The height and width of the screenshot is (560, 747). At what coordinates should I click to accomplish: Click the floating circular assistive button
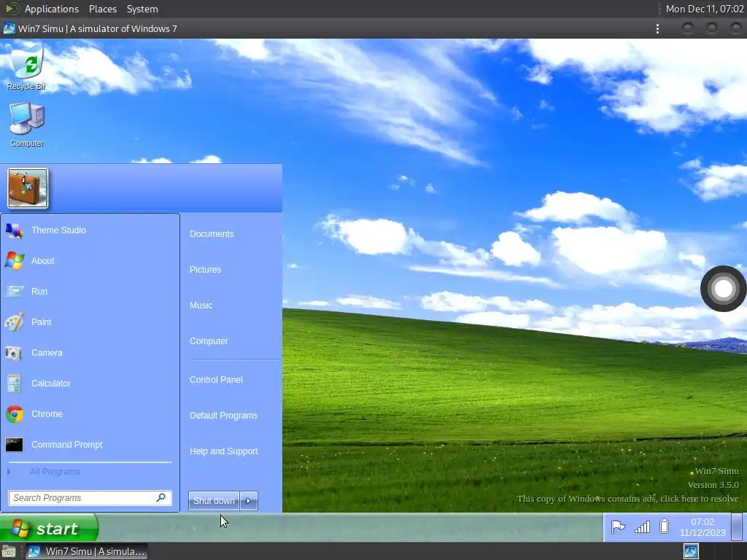723,289
